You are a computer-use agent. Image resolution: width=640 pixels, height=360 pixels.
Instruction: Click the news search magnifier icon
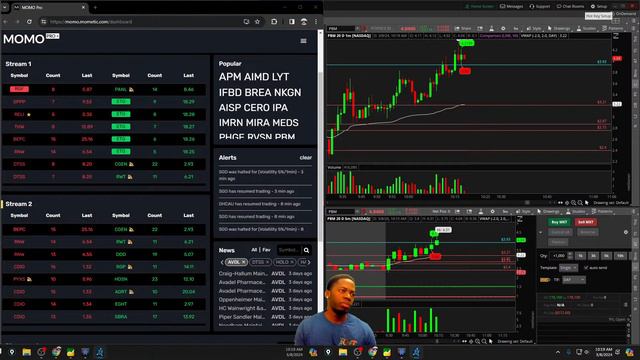[306, 250]
